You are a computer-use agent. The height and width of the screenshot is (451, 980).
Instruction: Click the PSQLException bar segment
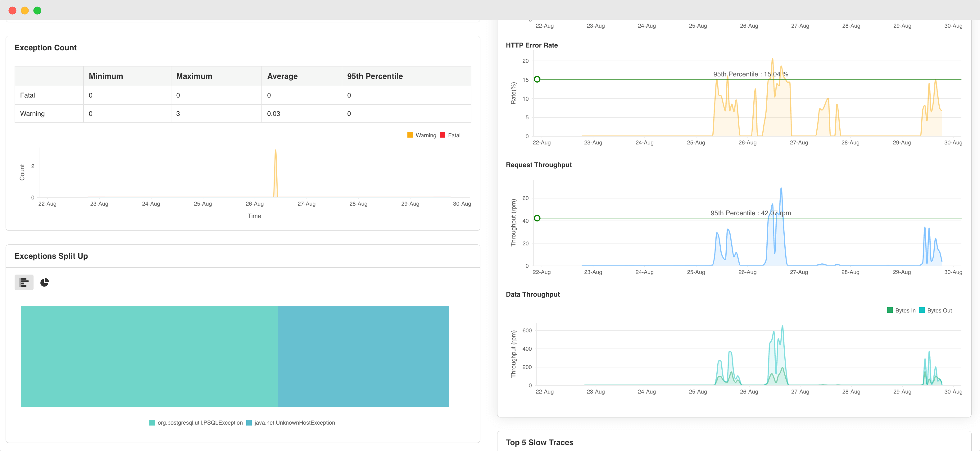pos(149,356)
